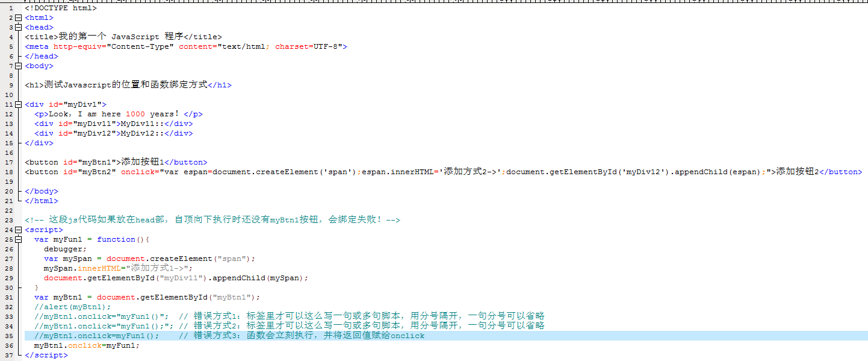Click line number 1 in the gutter
Screen dimensions: 868x361
(x=11, y=8)
